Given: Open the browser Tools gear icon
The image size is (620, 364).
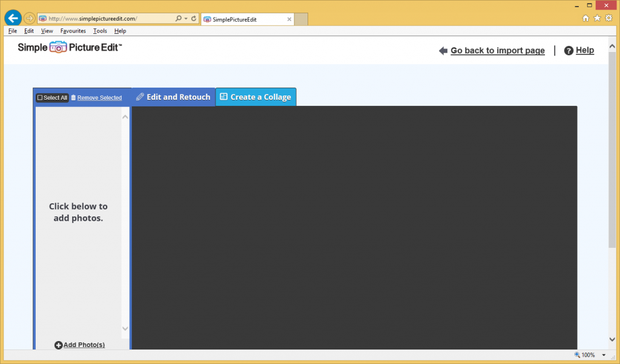Looking at the screenshot, I should [609, 18].
